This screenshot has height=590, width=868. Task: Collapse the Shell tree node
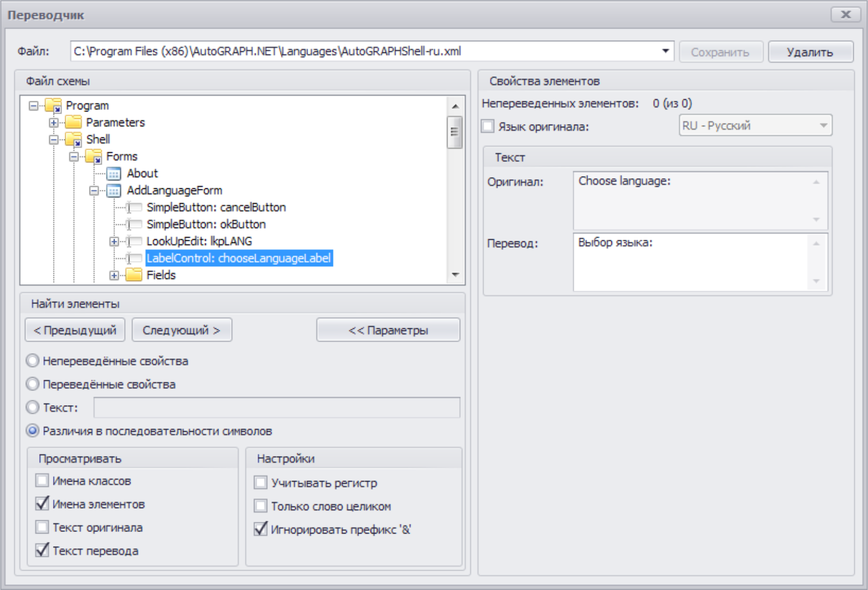tap(53, 139)
